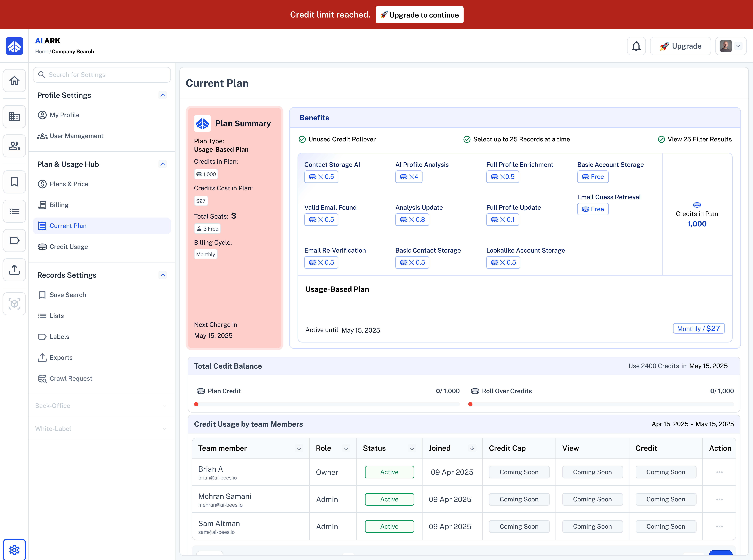This screenshot has height=560, width=753.
Task: Collapse the Plan & Usage Hub section
Action: 163,164
